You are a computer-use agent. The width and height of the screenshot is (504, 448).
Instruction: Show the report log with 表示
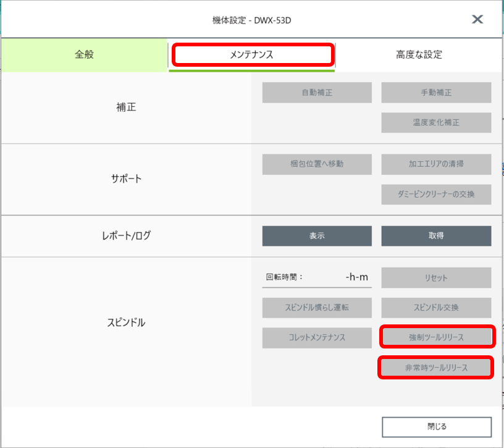[x=317, y=235]
